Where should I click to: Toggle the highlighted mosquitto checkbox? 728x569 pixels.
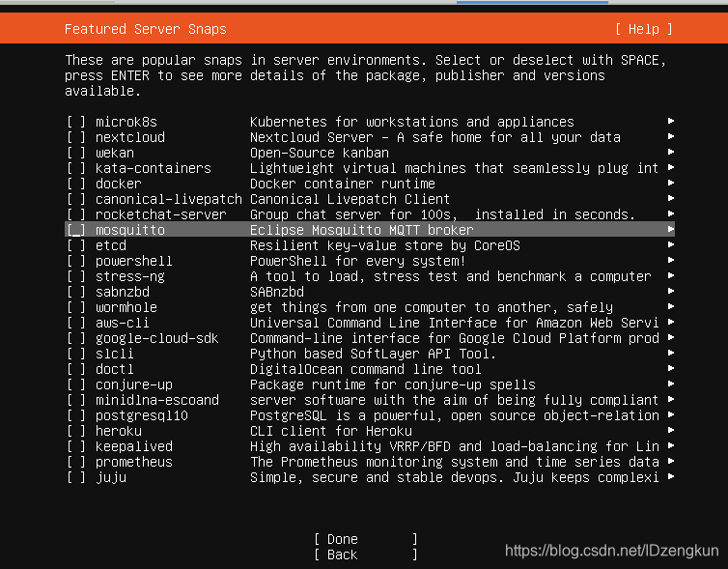tap(76, 230)
